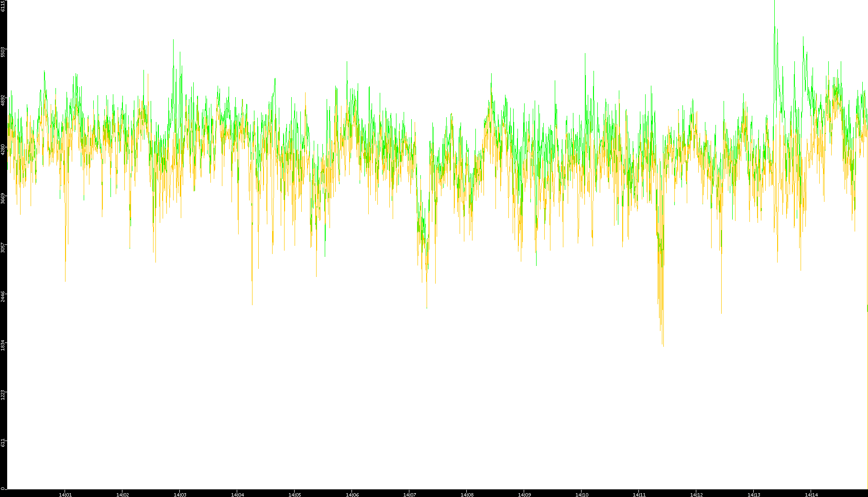
Task: Click the 6115 y-axis maximum label
Action: coord(3,6)
